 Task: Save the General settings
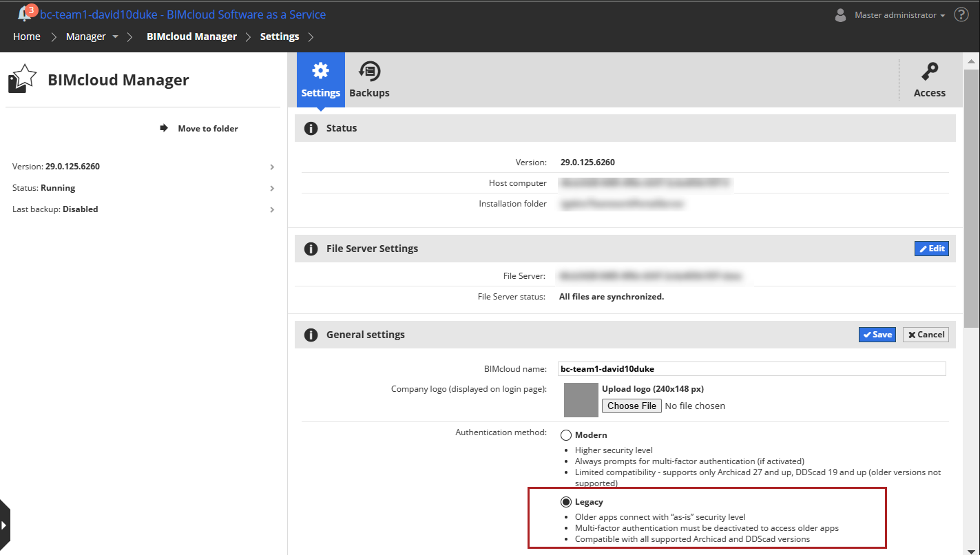click(x=877, y=335)
